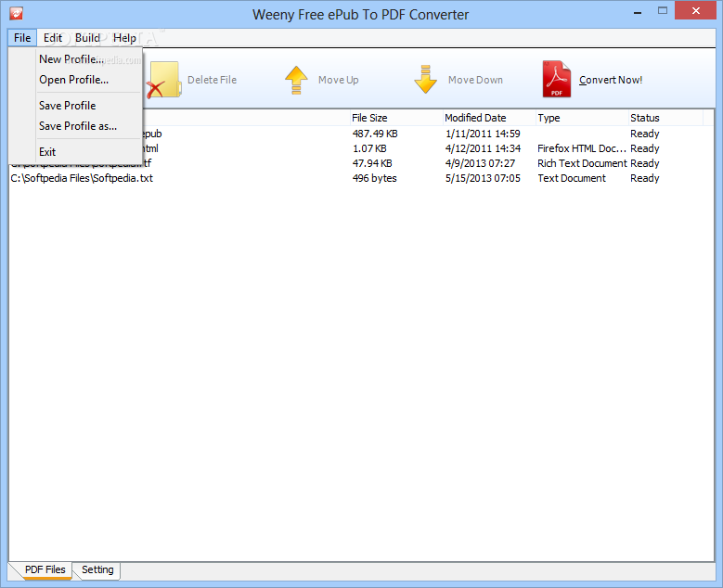Click the 47.94 KB file size cell

(x=372, y=163)
